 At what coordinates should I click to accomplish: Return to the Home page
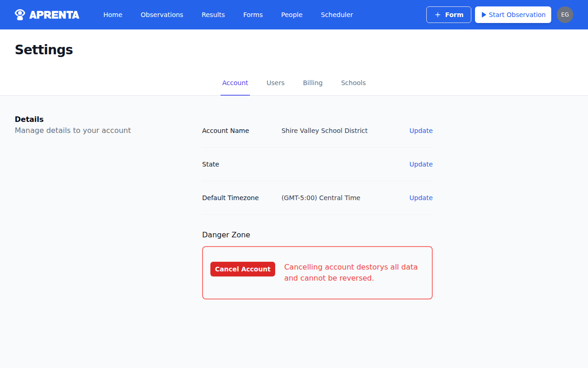pyautogui.click(x=113, y=15)
